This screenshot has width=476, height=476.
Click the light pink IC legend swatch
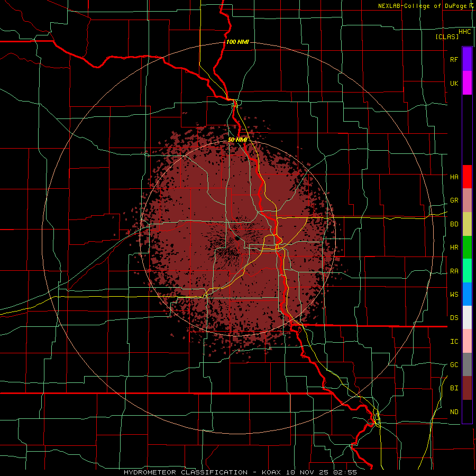(x=467, y=341)
